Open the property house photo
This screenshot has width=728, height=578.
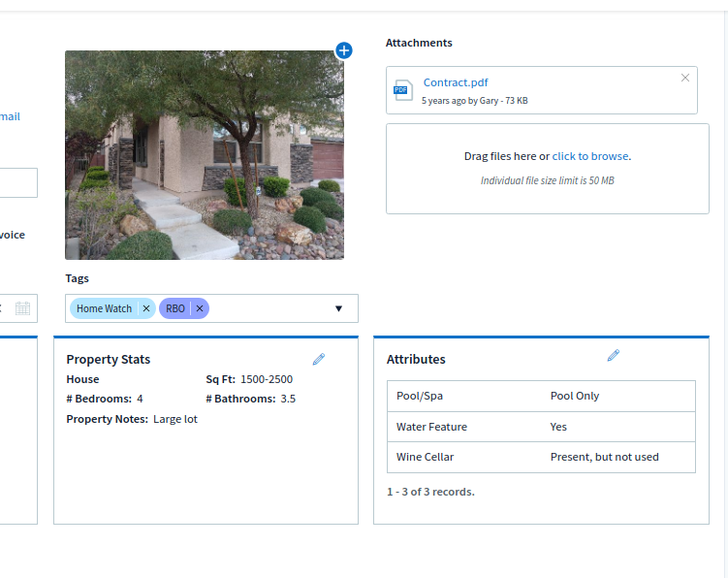pos(205,155)
